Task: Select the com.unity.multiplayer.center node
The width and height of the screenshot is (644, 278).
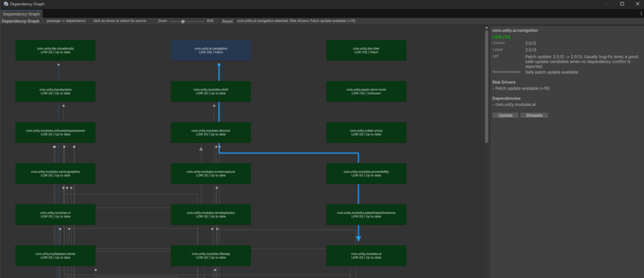Action: 55,255
